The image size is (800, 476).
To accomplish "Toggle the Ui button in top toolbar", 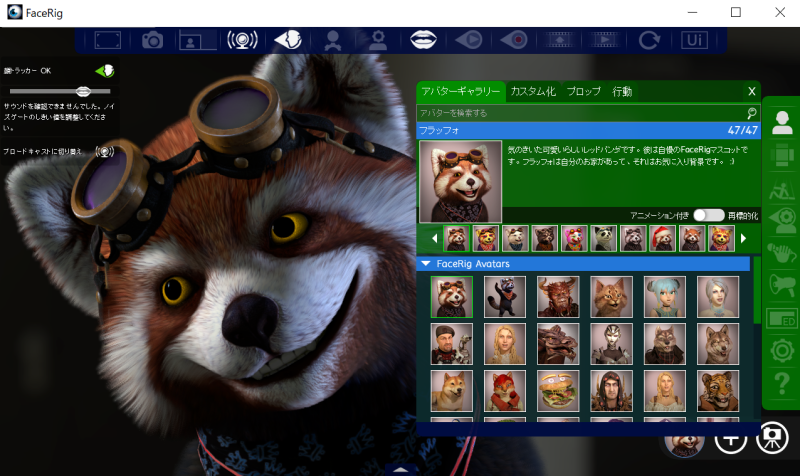I will (x=694, y=40).
